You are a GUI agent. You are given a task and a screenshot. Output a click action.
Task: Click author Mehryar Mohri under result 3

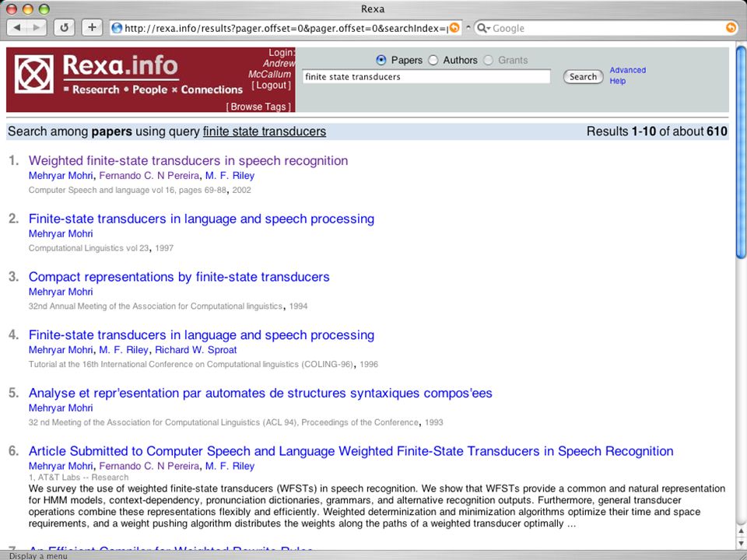[x=61, y=292]
